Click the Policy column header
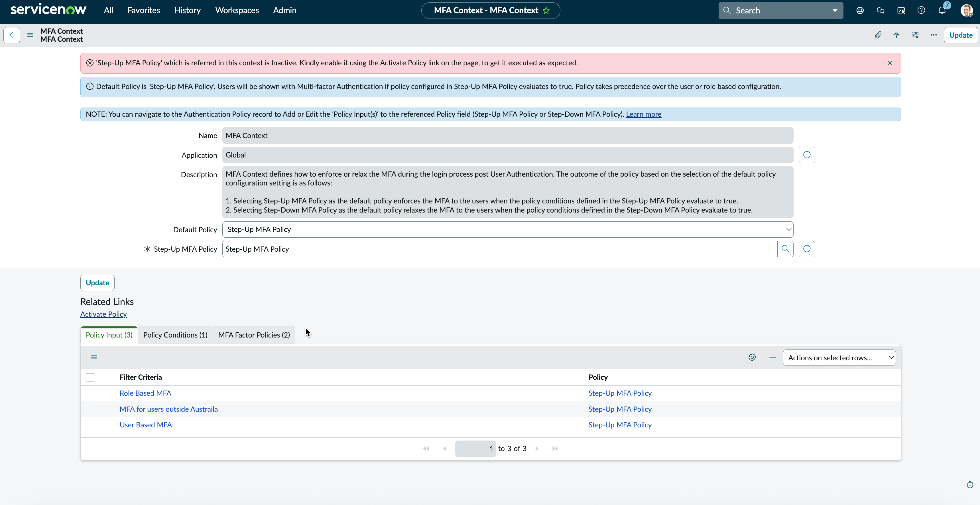Screen dimensions: 980x505 point(598,377)
